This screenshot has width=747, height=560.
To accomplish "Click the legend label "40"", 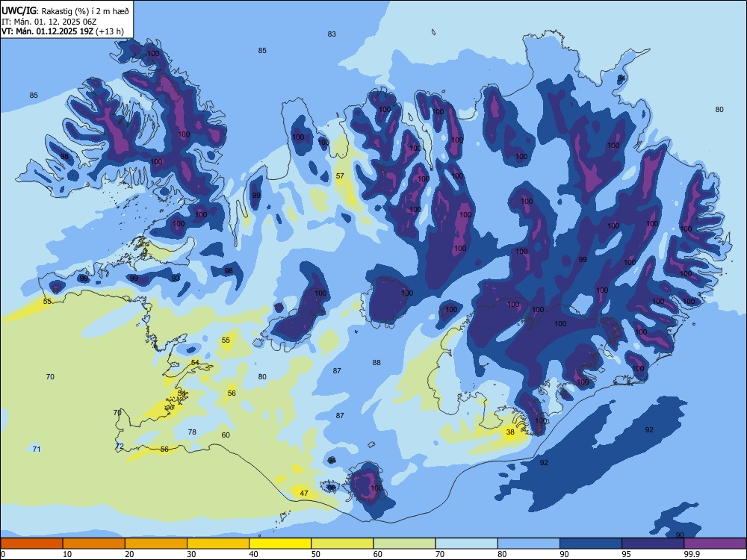I will point(254,554).
